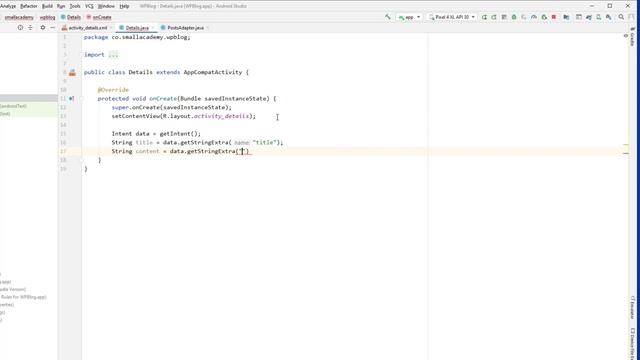Screen dimensions: 640x360
Task: Click the onCreate method breadcrumb
Action: (99, 17)
